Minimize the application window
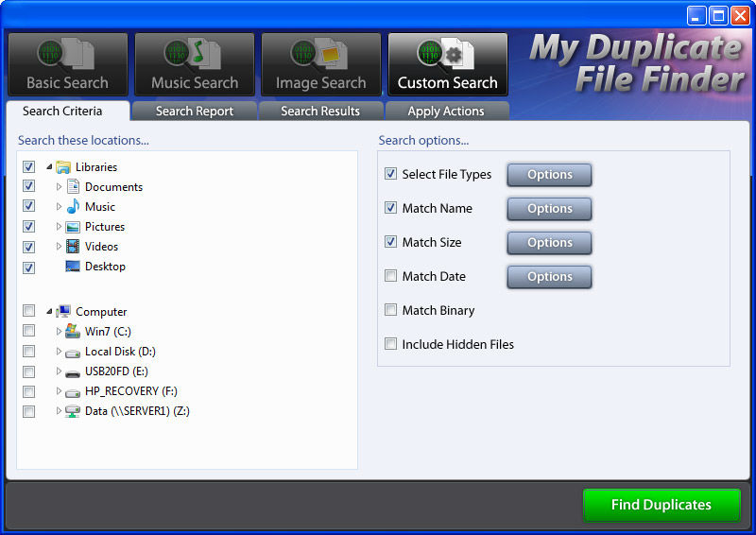Image resolution: width=756 pixels, height=535 pixels. [696, 16]
